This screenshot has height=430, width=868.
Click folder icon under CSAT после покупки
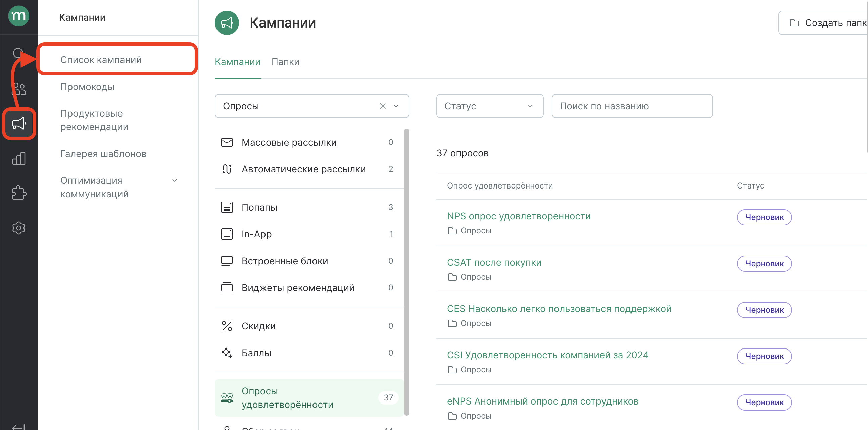452,277
